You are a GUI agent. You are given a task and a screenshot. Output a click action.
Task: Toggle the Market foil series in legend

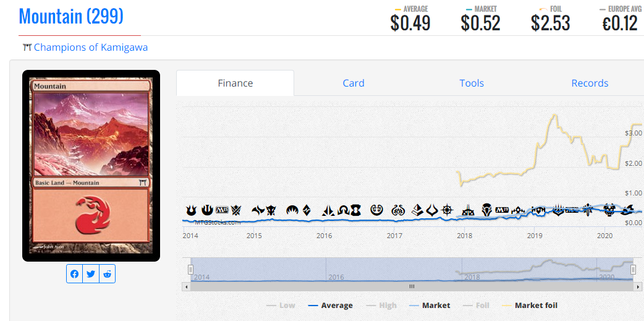(530, 306)
